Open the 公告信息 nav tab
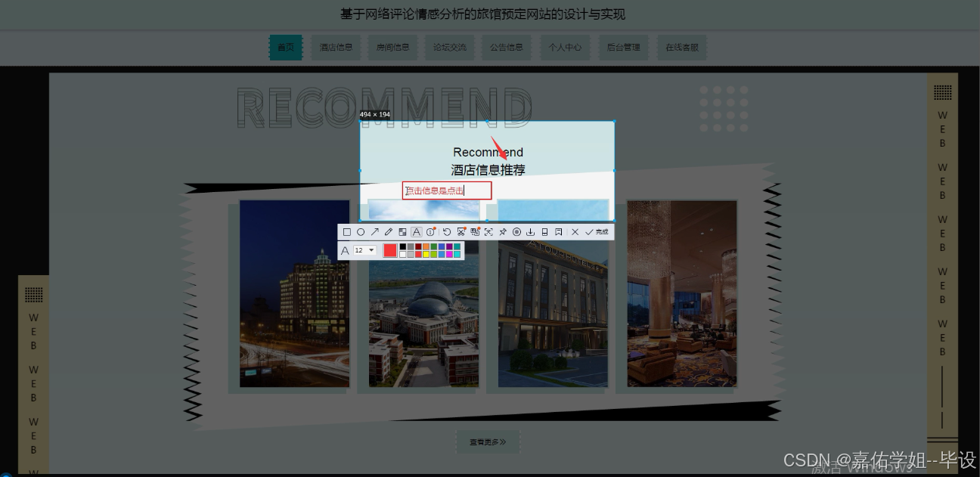Viewport: 980px width, 477px height. pyautogui.click(x=507, y=47)
